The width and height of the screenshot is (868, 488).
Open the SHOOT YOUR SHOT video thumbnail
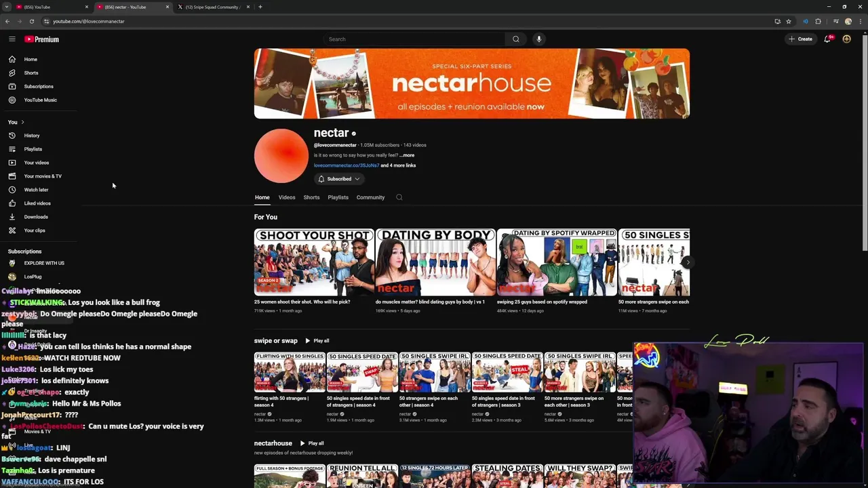point(314,262)
